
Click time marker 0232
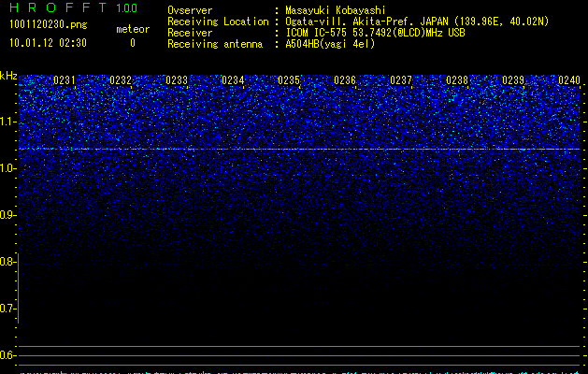(121, 80)
